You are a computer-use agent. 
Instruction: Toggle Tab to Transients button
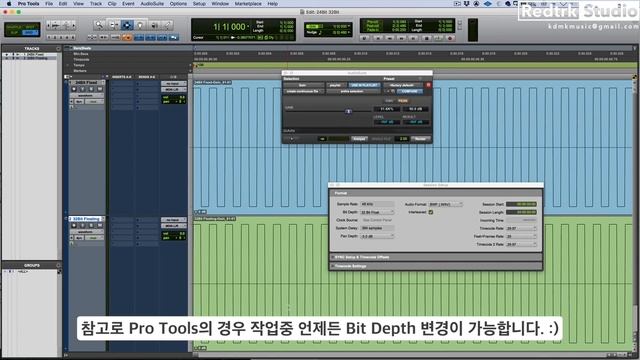tap(104, 38)
